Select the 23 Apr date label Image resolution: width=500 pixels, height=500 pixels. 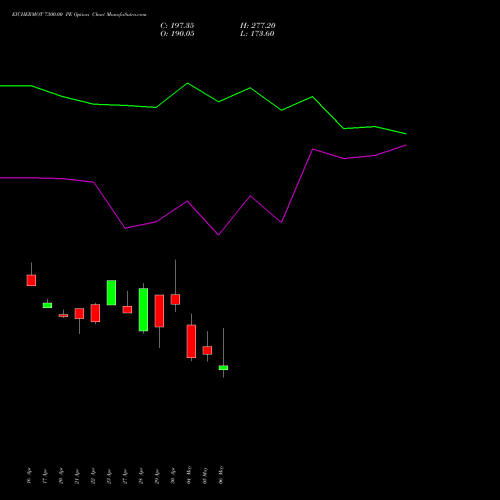(109, 475)
